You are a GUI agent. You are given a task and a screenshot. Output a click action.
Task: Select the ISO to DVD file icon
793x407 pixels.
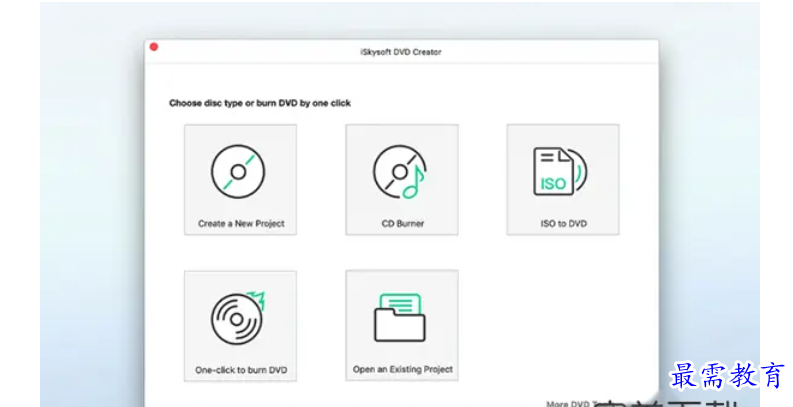pyautogui.click(x=560, y=171)
